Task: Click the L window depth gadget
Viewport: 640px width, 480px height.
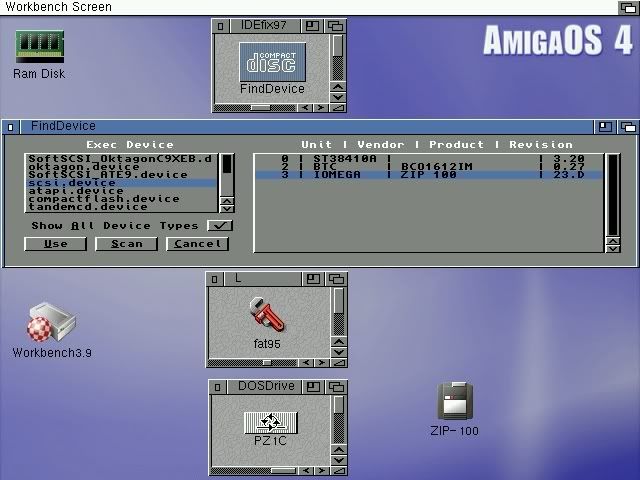Action: point(336,279)
